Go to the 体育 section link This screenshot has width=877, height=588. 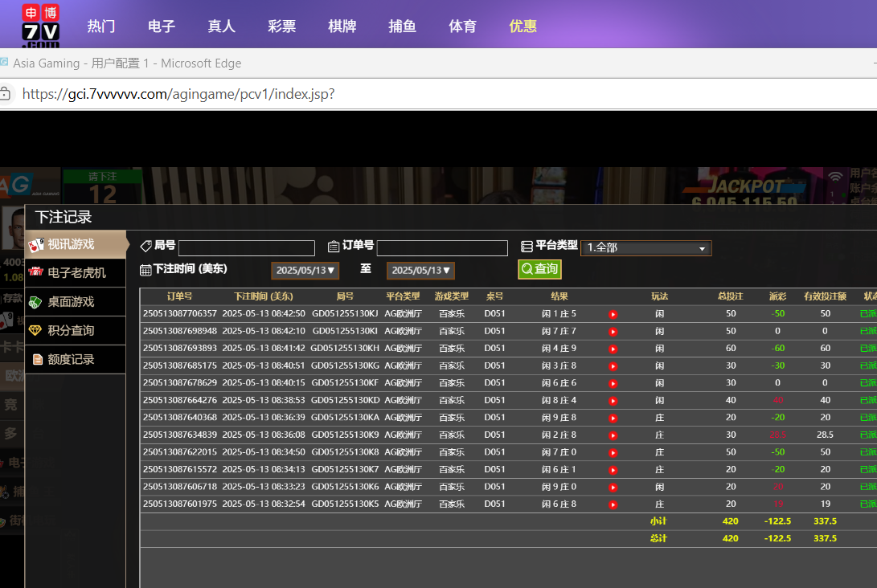point(462,26)
